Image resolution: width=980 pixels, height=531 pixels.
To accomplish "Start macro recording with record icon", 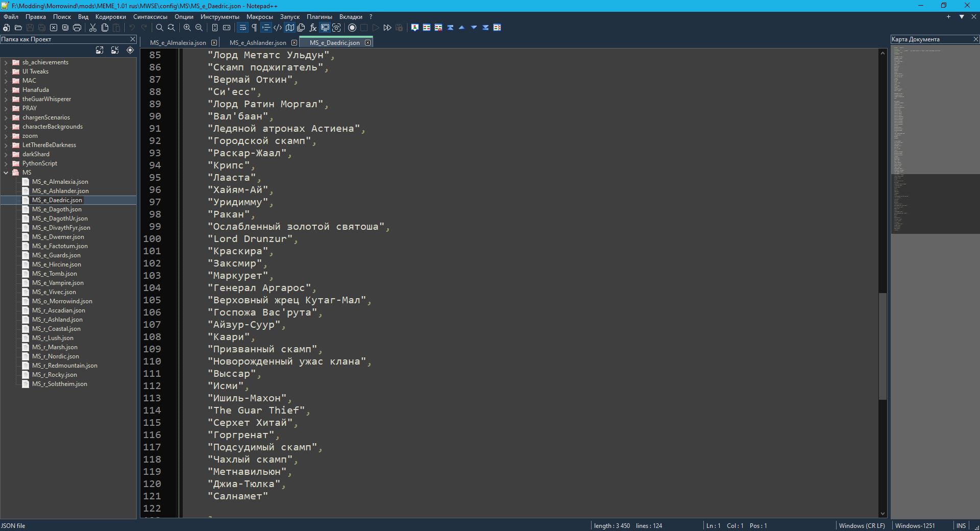I will tap(352, 28).
